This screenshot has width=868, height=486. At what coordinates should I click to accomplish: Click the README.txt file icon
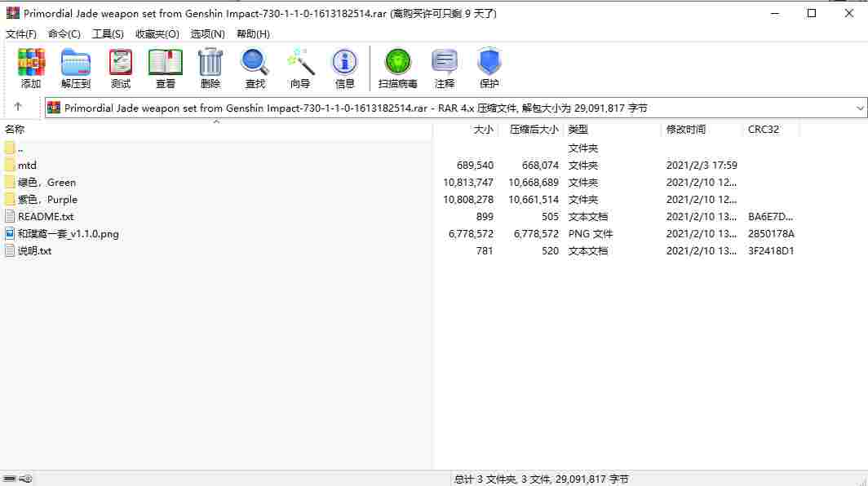tap(10, 216)
